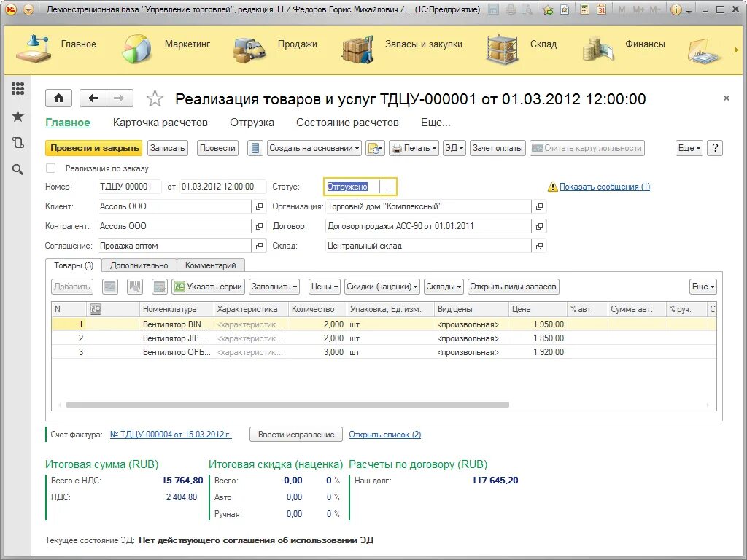Open document movements report icon
Screen dimensions: 747x560
pos(255,148)
